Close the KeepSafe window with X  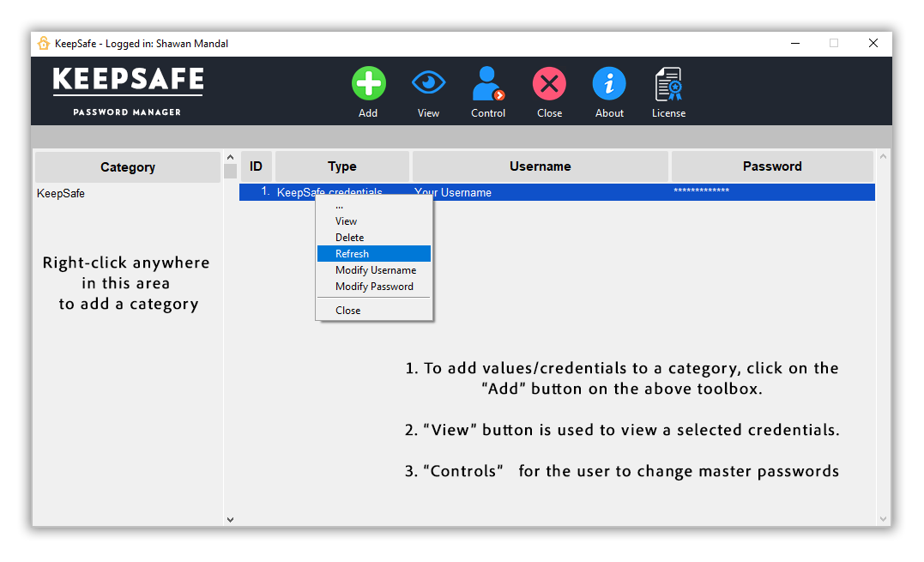[873, 43]
